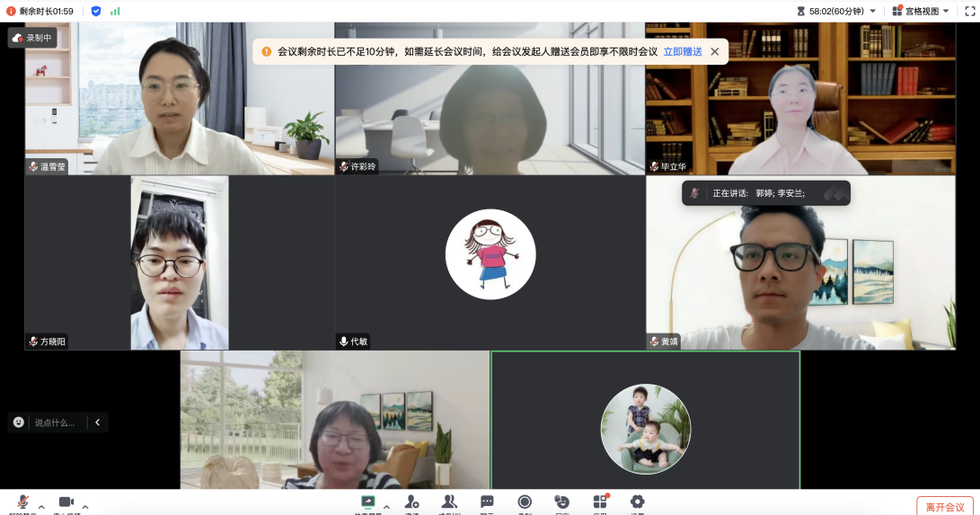Viewport: 980px width, 515px height.
Task: Collapse the chat input bar arrow
Action: click(97, 422)
